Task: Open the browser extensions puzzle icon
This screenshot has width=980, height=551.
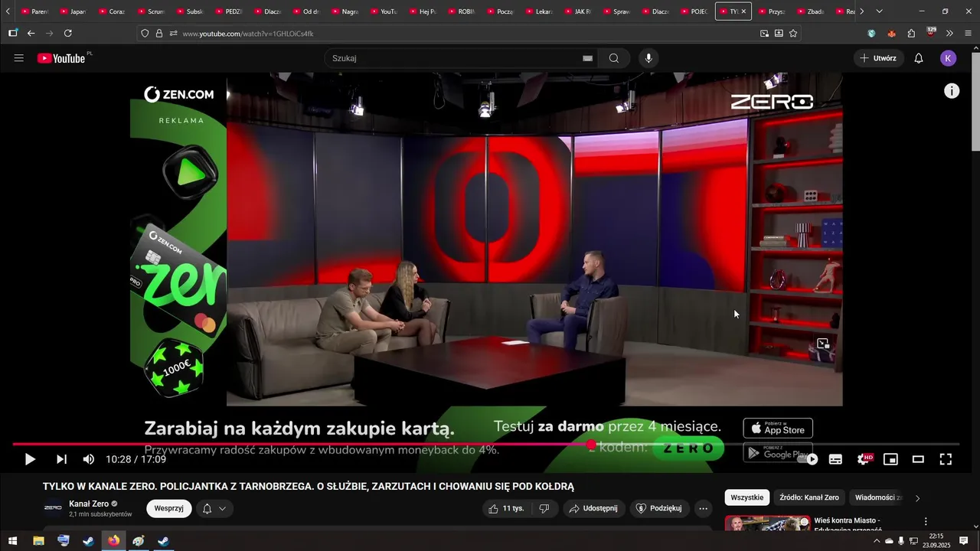Action: click(911, 34)
